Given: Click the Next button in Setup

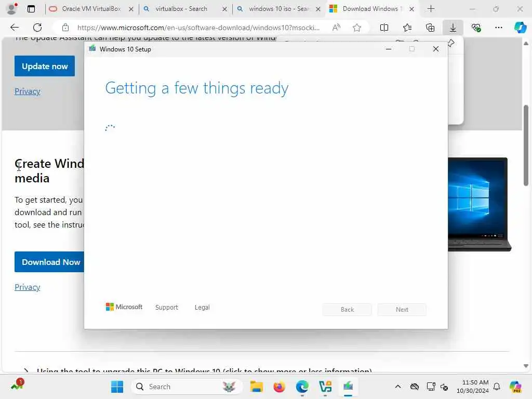Looking at the screenshot, I should pos(402,310).
